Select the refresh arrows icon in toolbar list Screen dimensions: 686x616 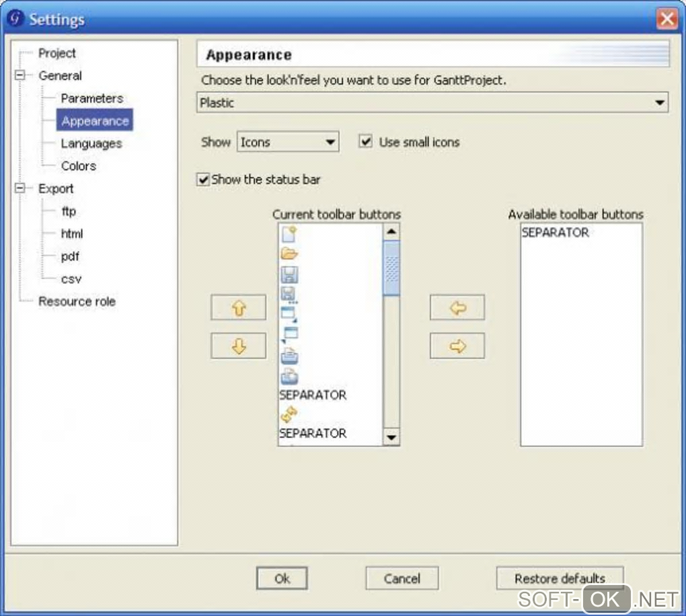coord(289,414)
